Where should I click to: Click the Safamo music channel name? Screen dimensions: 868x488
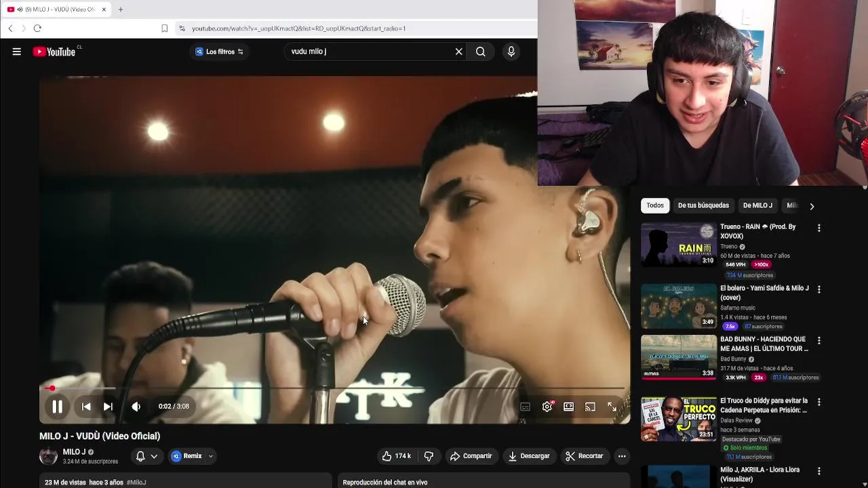pyautogui.click(x=738, y=308)
